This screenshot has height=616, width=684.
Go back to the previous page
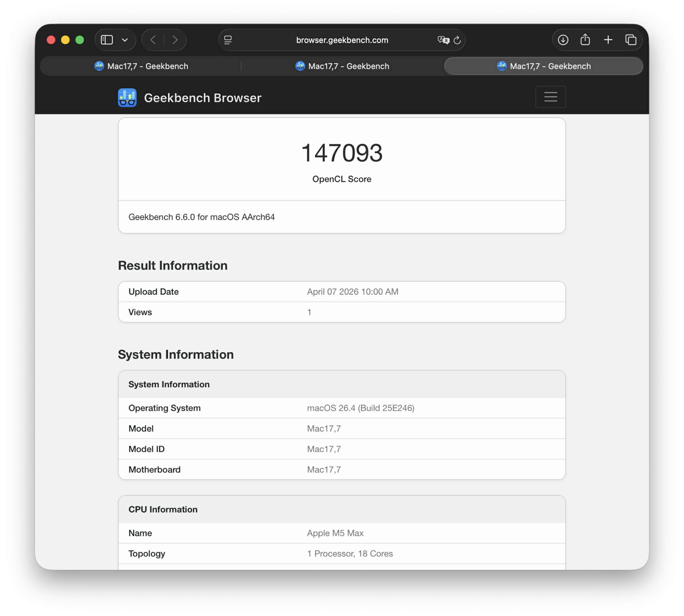pyautogui.click(x=154, y=40)
